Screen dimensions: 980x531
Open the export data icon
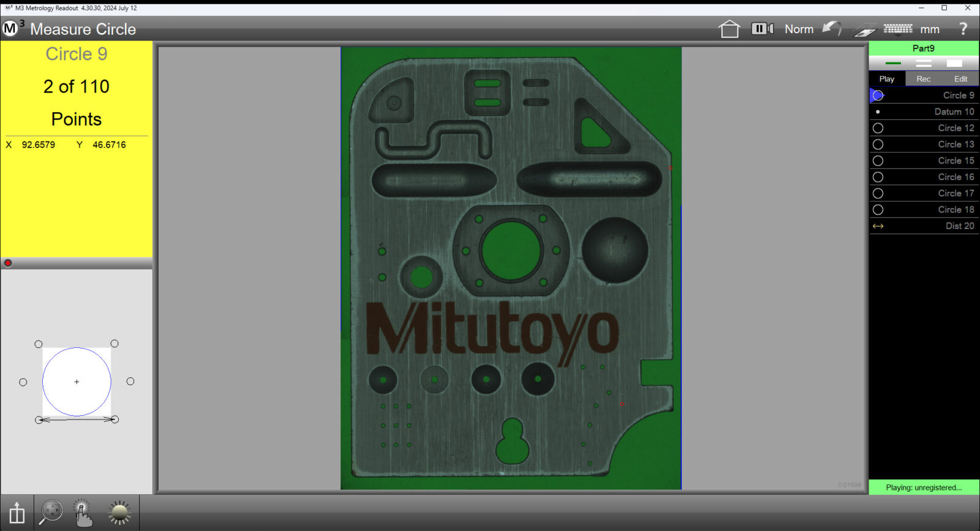[x=17, y=513]
